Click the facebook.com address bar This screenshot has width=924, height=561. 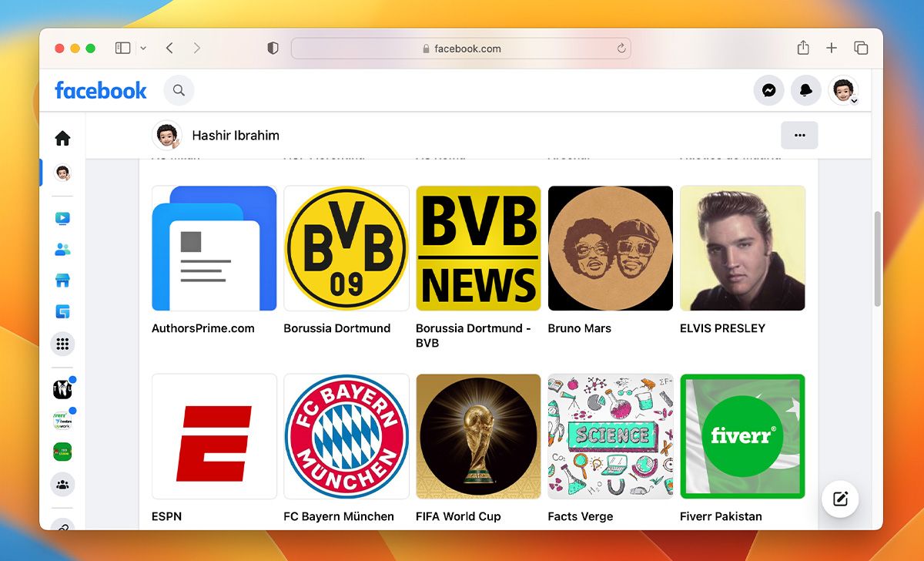point(461,49)
